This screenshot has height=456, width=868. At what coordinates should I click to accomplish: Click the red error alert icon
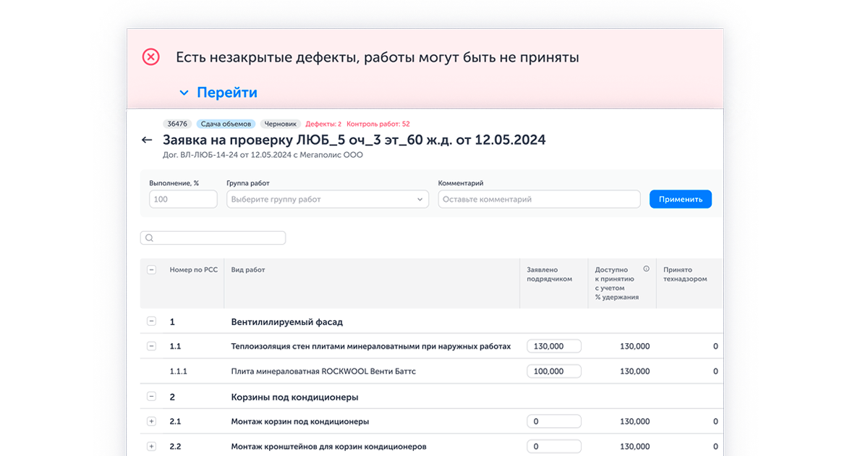(x=151, y=56)
